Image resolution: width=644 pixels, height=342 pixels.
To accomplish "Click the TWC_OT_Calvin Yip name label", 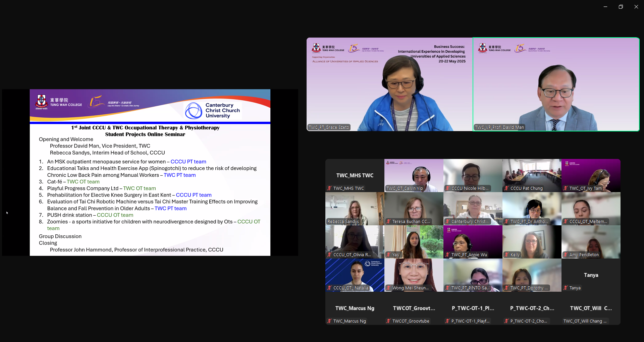I will [405, 188].
